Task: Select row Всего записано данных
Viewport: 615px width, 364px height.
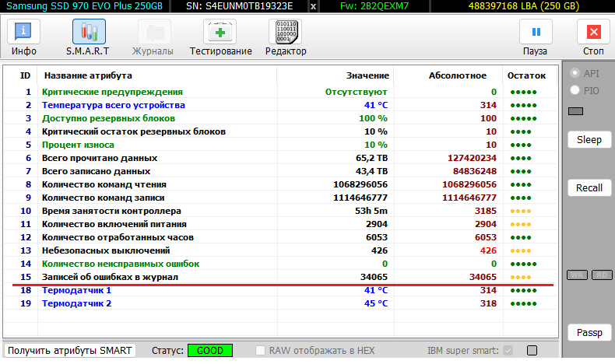Action: click(280, 171)
